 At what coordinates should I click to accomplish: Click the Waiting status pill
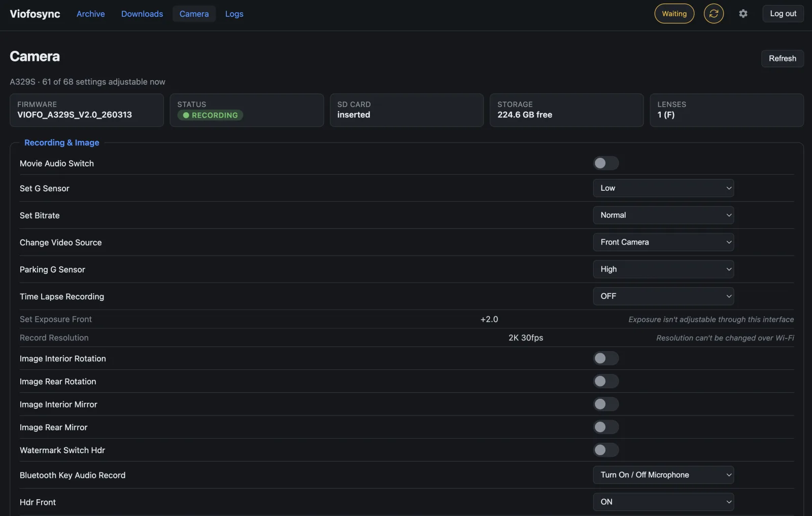[x=674, y=14]
